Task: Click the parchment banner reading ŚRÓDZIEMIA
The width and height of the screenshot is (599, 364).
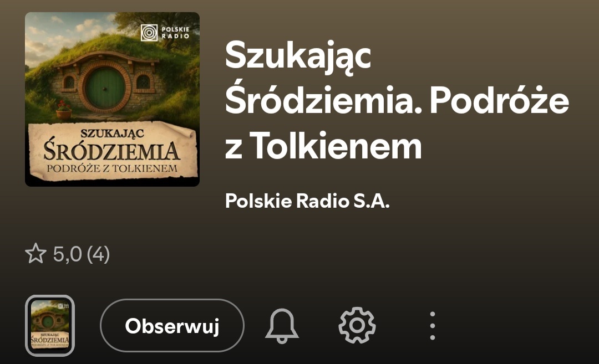Action: tap(112, 151)
